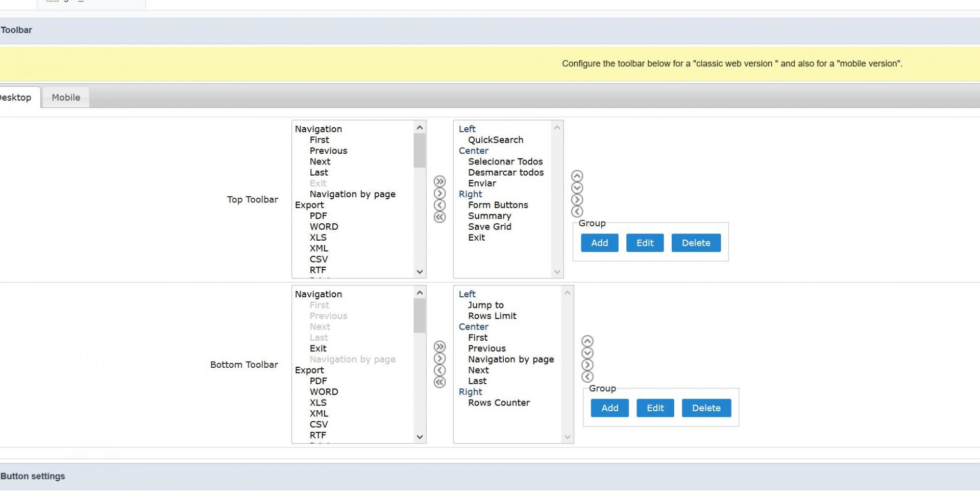
Task: Click Bottom Toolbar remove-all double left arrow icon
Action: coord(439,382)
